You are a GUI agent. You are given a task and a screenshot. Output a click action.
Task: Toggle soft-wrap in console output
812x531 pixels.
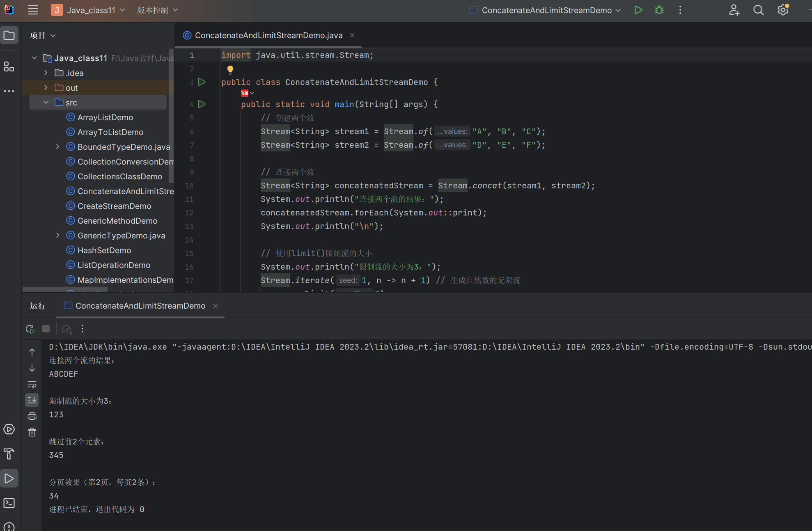pos(32,384)
